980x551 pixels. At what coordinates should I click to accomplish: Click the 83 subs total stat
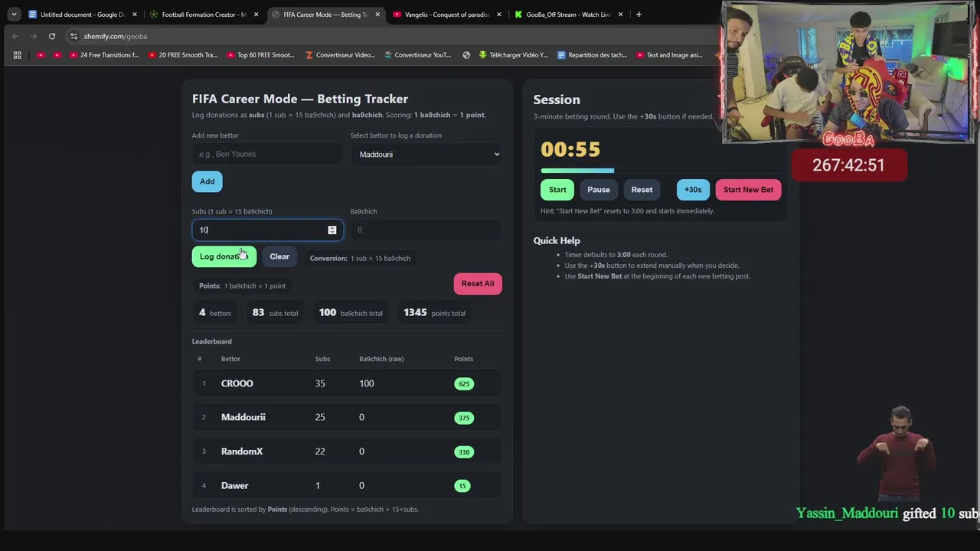pos(275,313)
